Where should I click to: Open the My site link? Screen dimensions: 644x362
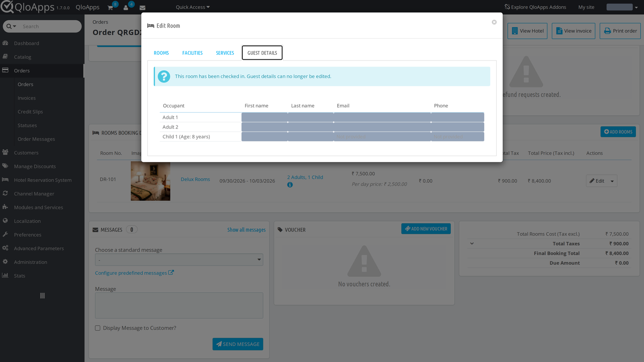click(x=586, y=7)
